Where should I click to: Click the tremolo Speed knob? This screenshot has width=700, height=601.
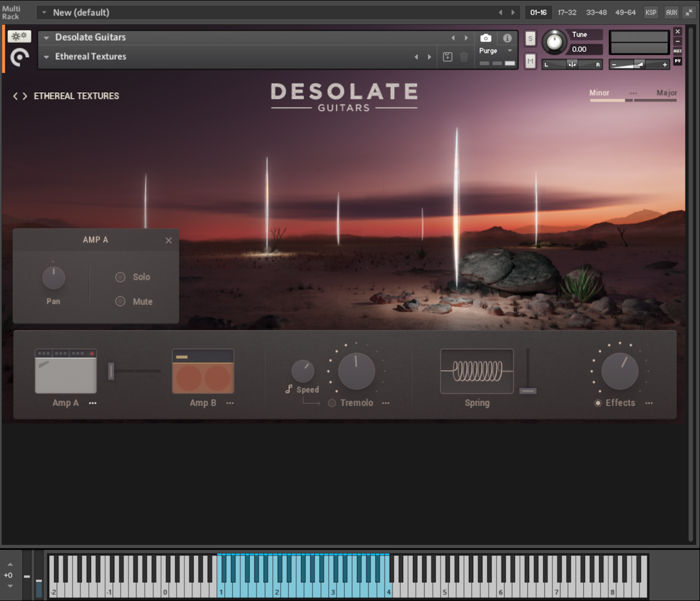tap(302, 371)
